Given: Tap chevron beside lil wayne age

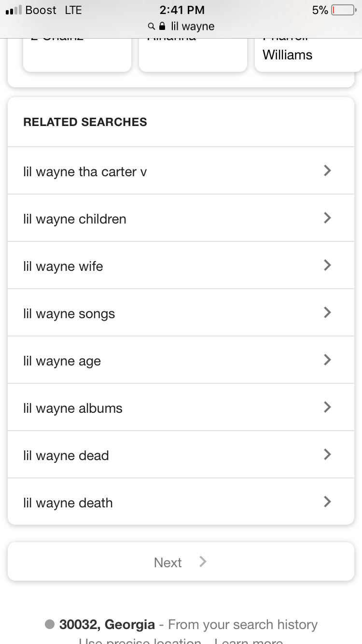Looking at the screenshot, I should 327,360.
